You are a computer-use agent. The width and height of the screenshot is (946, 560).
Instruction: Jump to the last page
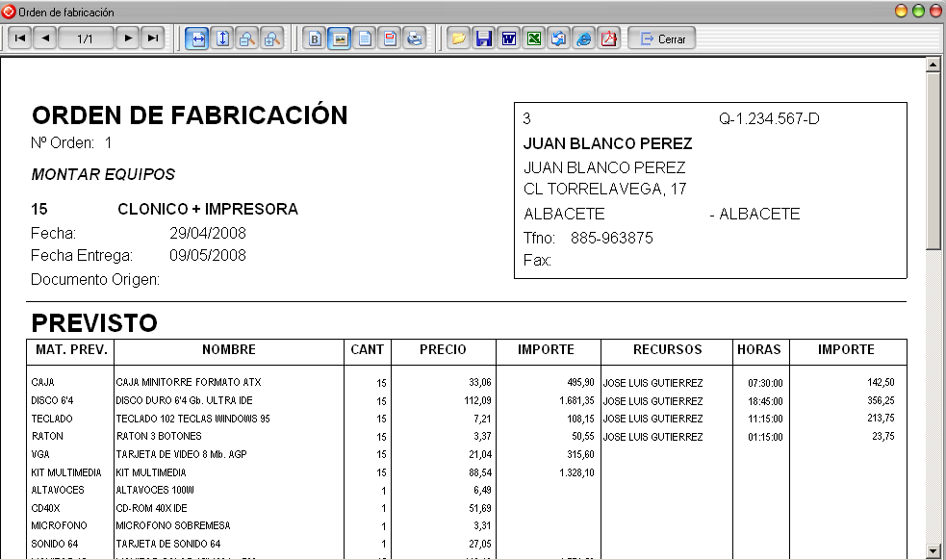tap(153, 39)
